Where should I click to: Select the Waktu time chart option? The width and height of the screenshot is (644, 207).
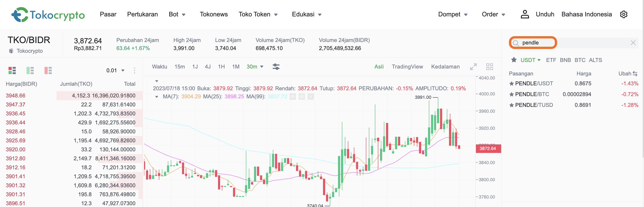(x=159, y=67)
